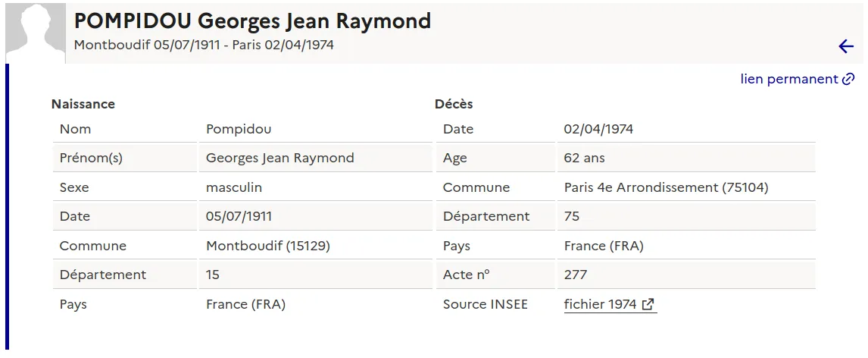
Task: Click the birth and death summary subtitle
Action: (204, 45)
